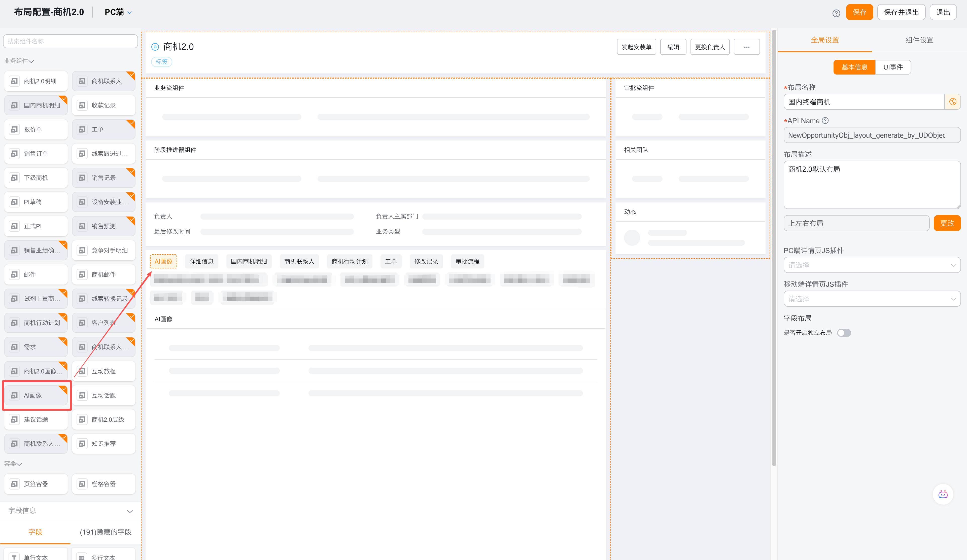Image resolution: width=967 pixels, height=560 pixels.
Task: Click the globe icon beside layout name
Action: tap(952, 102)
